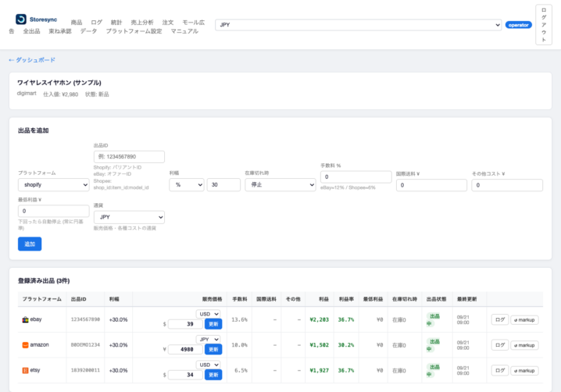The height and width of the screenshot is (392, 561).
Task: Click the Storesync logo icon
Action: pyautogui.click(x=21, y=19)
